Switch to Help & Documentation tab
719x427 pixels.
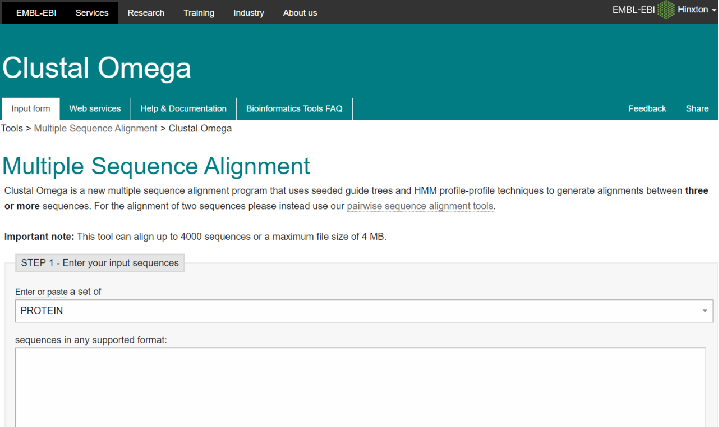(x=183, y=109)
